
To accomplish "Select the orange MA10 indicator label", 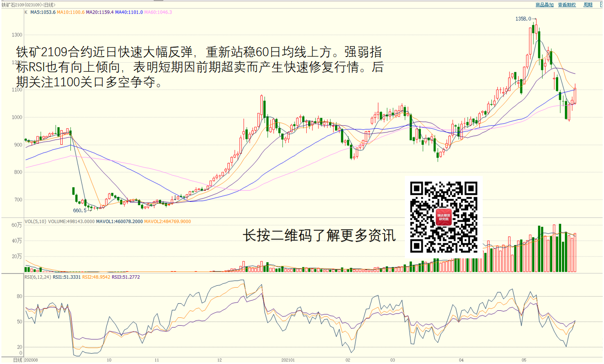I will [x=71, y=12].
